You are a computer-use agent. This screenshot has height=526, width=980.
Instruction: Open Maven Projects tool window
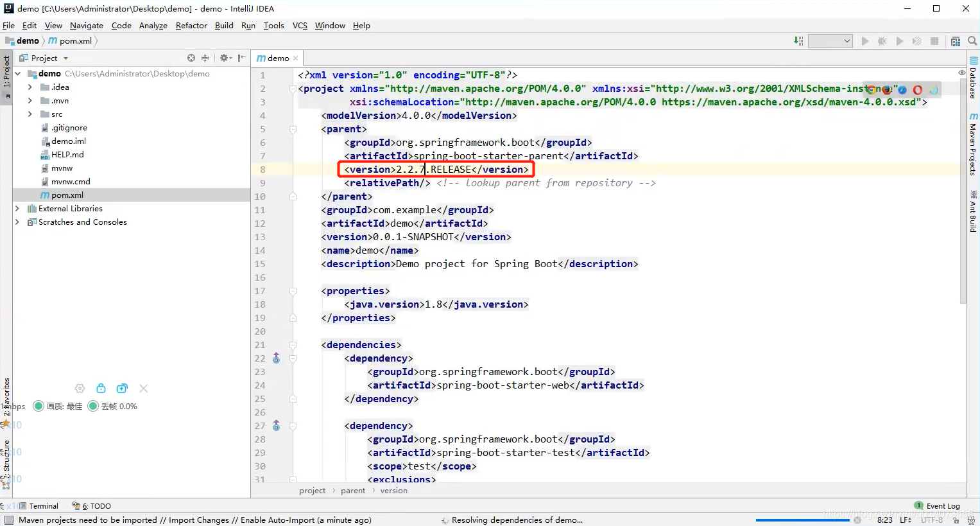(973, 145)
